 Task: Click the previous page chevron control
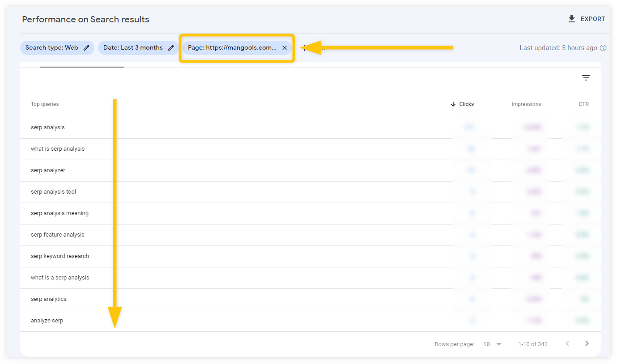pyautogui.click(x=567, y=343)
